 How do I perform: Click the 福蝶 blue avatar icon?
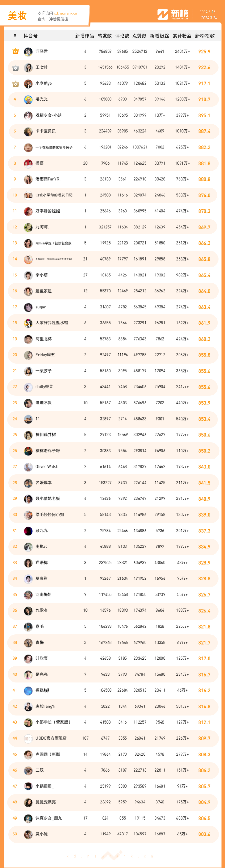coord(28,691)
